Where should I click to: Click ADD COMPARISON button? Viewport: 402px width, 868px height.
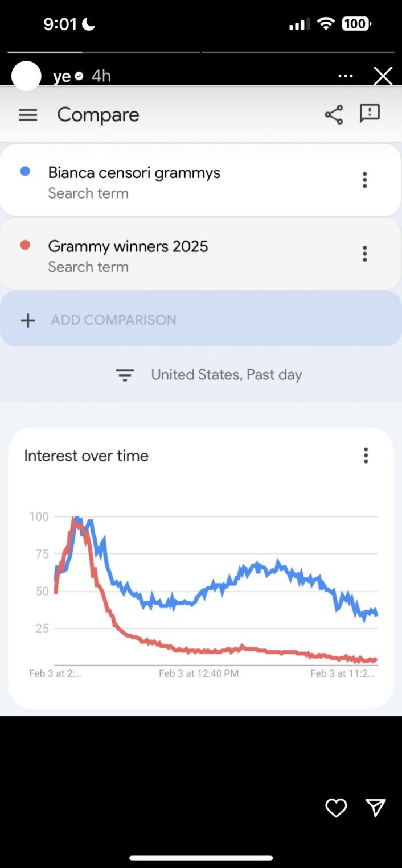[113, 320]
